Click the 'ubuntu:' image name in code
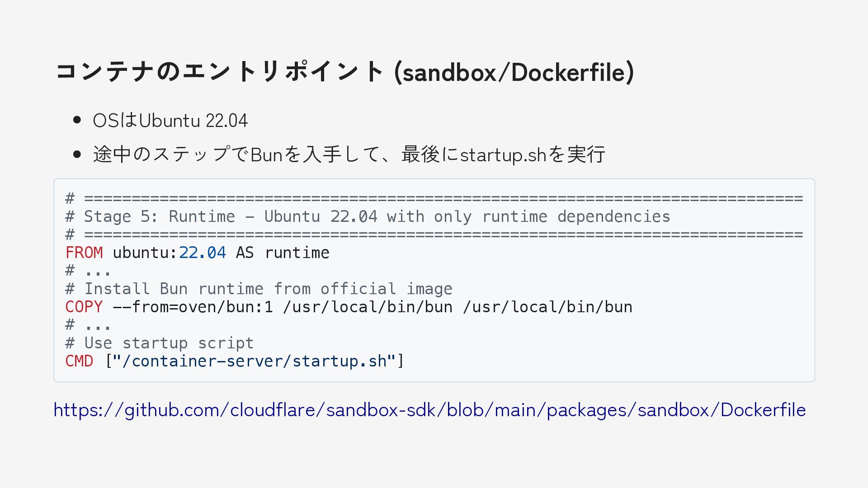This screenshot has width=868, height=488. pyautogui.click(x=145, y=253)
